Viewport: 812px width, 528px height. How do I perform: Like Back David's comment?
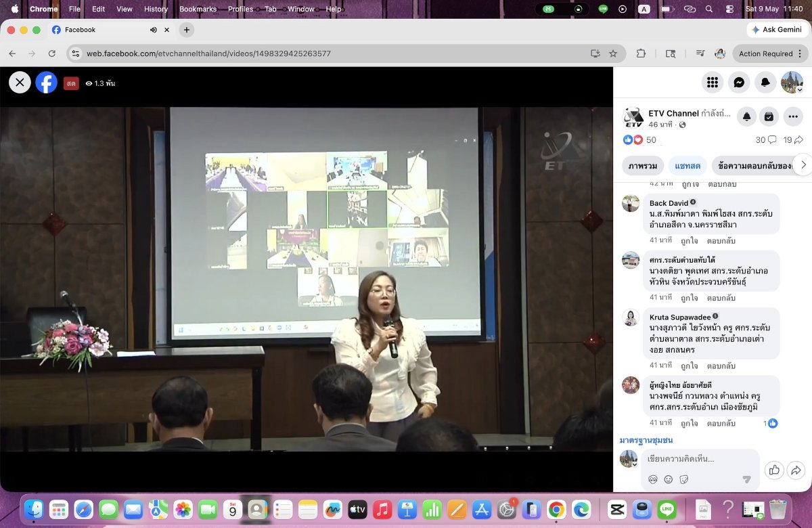(x=690, y=241)
